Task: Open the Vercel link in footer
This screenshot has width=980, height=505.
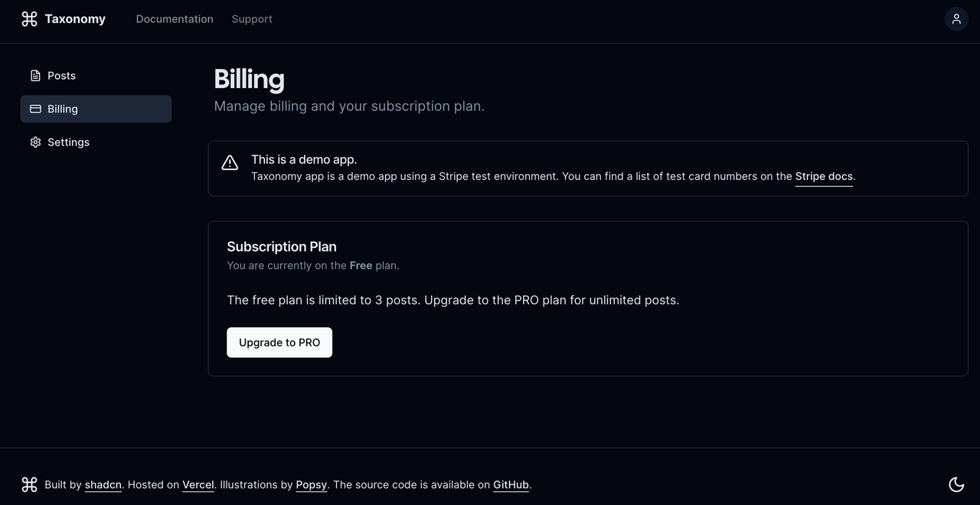Action: [x=198, y=485]
